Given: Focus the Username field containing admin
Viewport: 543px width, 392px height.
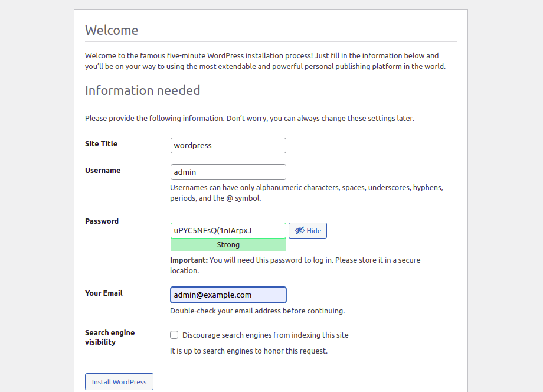Looking at the screenshot, I should tap(228, 172).
